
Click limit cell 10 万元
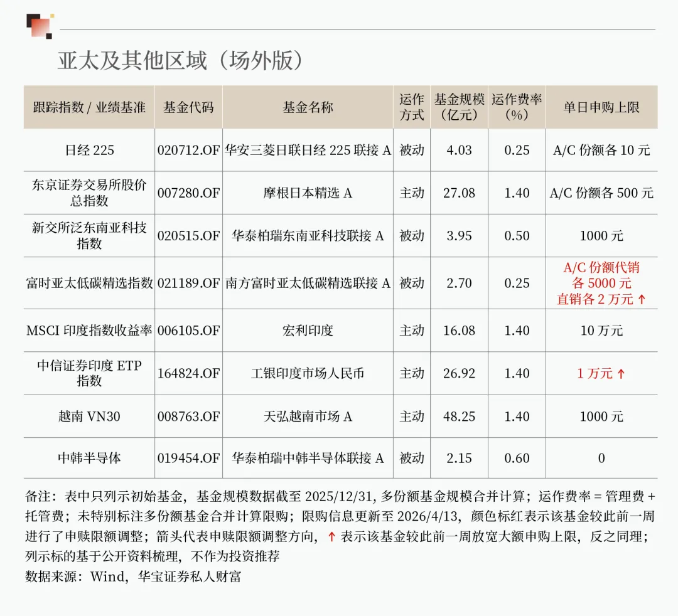click(x=601, y=331)
